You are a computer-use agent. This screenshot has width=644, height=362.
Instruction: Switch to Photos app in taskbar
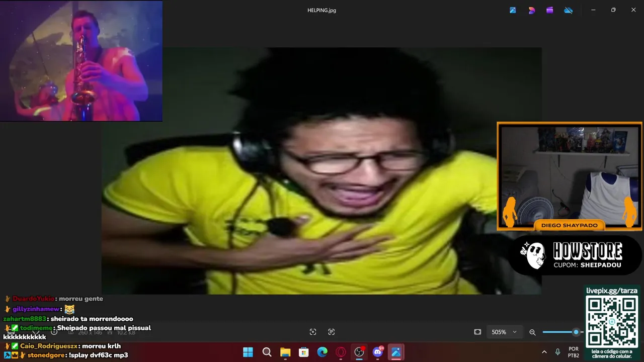click(x=396, y=352)
